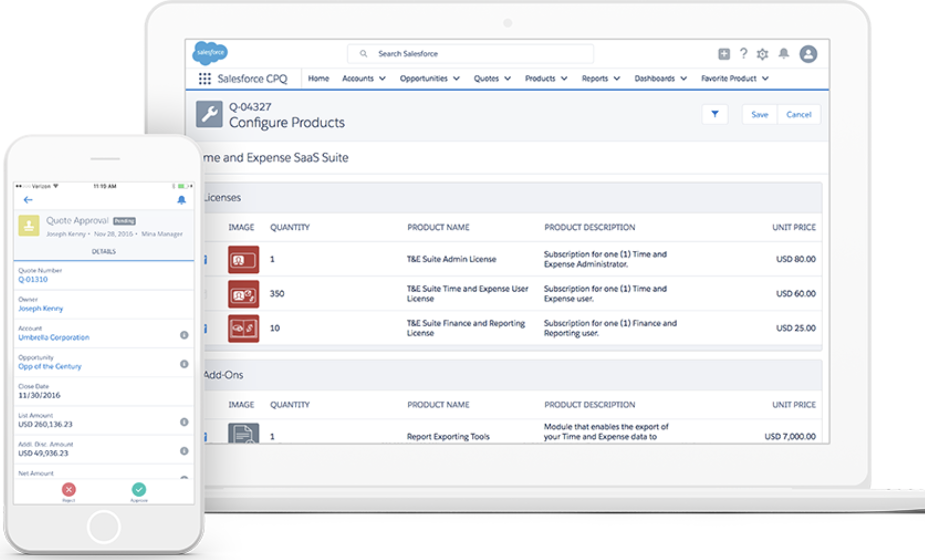
Task: Tap the Q-01310 quote number link
Action: tap(33, 279)
